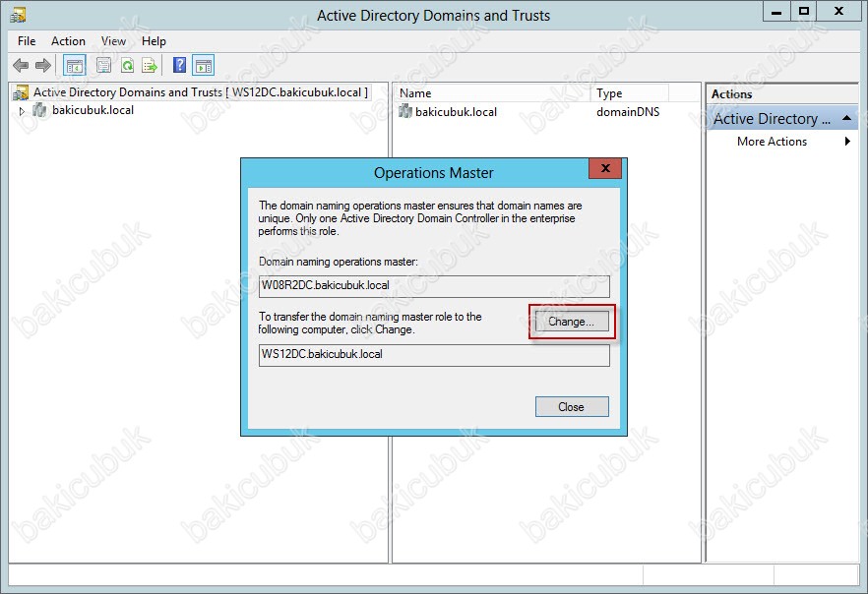Click the app icon in title bar

coord(17,15)
